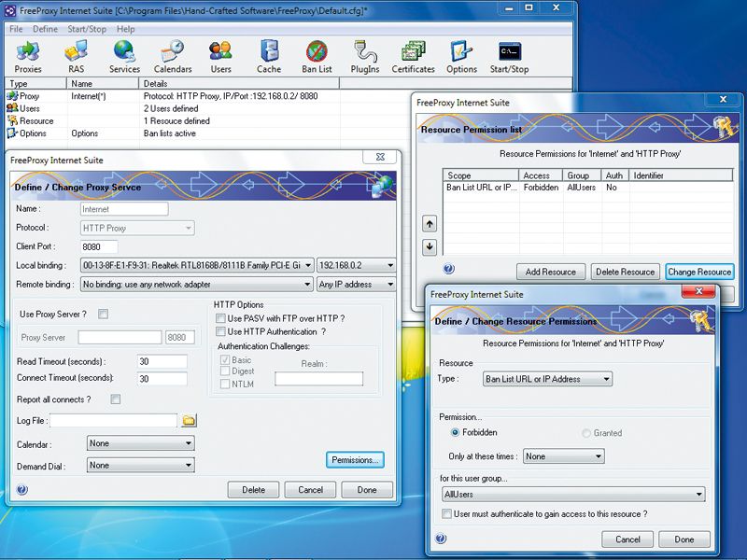Click Done in Define Proxy Service dialog
747x560 pixels.
point(367,489)
